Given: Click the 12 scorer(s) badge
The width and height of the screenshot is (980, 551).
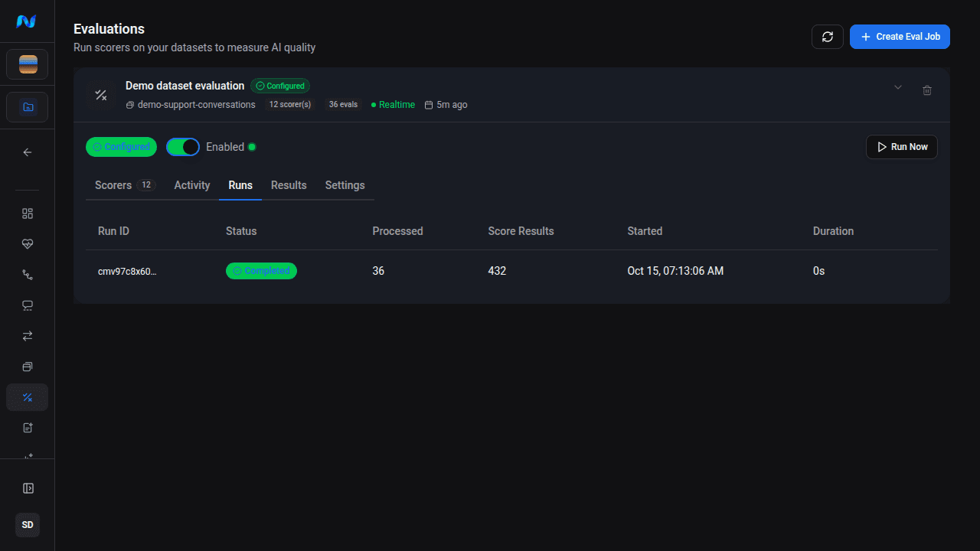Looking at the screenshot, I should click(290, 105).
